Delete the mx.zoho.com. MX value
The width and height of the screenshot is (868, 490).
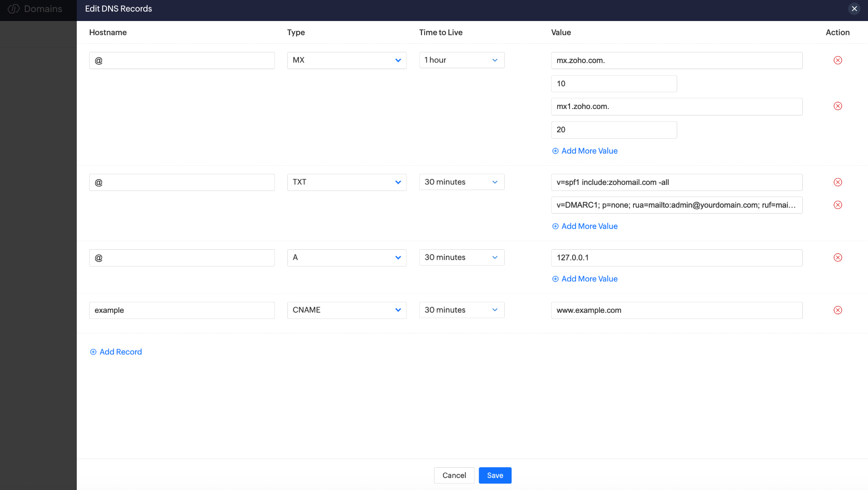tap(838, 60)
